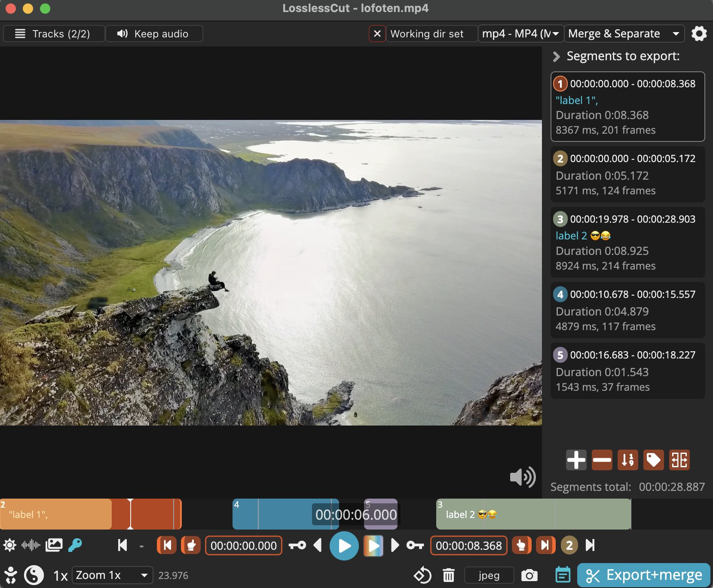
Task: Click the split segment icon
Action: tap(679, 460)
